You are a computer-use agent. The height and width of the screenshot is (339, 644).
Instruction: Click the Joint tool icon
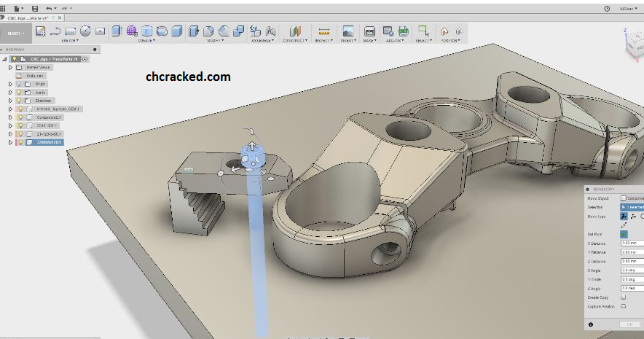(271, 31)
